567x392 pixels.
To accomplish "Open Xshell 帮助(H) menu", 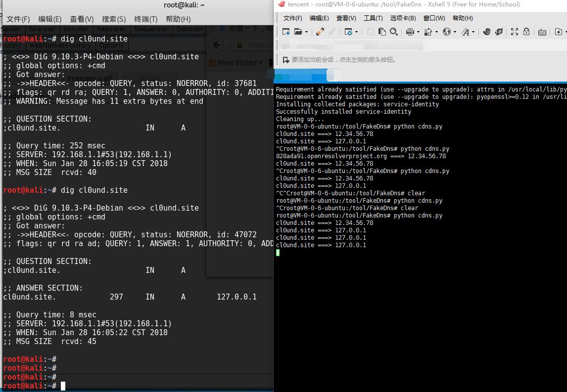I will click(463, 18).
